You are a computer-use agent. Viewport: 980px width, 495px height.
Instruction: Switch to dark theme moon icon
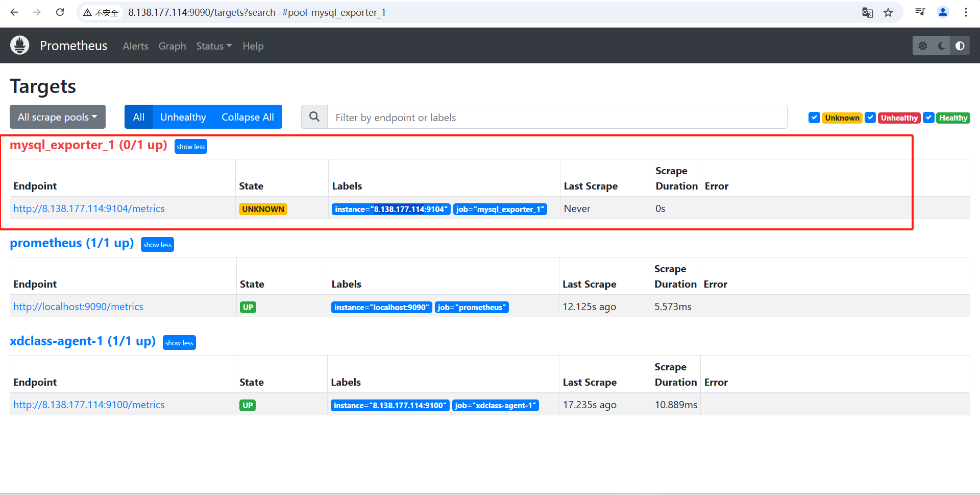click(x=941, y=46)
